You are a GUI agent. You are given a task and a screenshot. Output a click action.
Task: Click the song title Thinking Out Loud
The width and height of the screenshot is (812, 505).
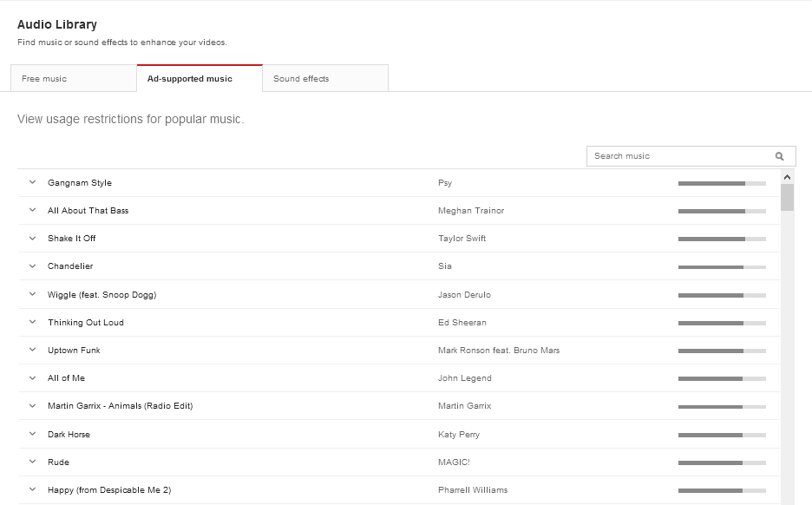coord(86,323)
